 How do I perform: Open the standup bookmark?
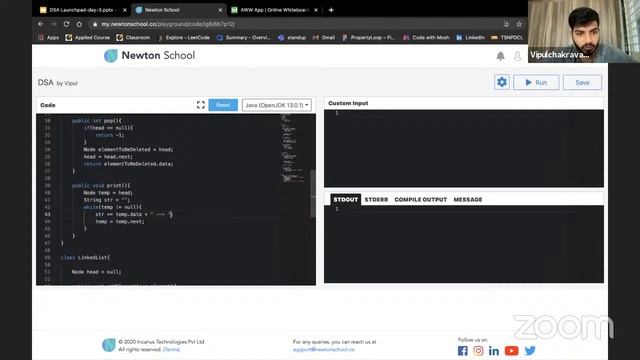292,38
